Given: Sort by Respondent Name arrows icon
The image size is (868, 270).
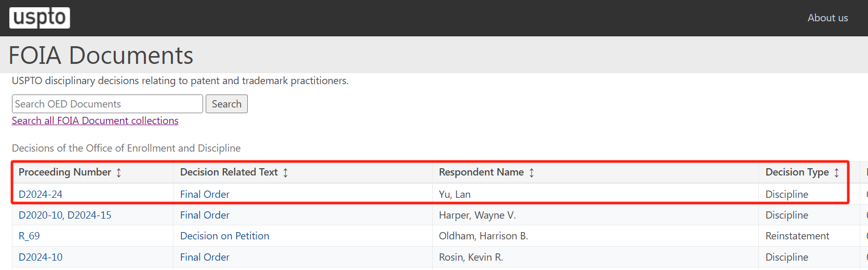Looking at the screenshot, I should (532, 172).
